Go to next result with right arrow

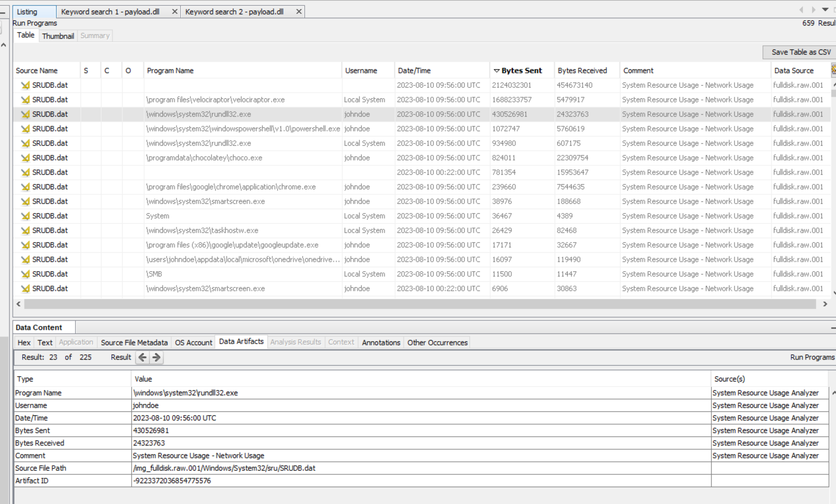(156, 357)
